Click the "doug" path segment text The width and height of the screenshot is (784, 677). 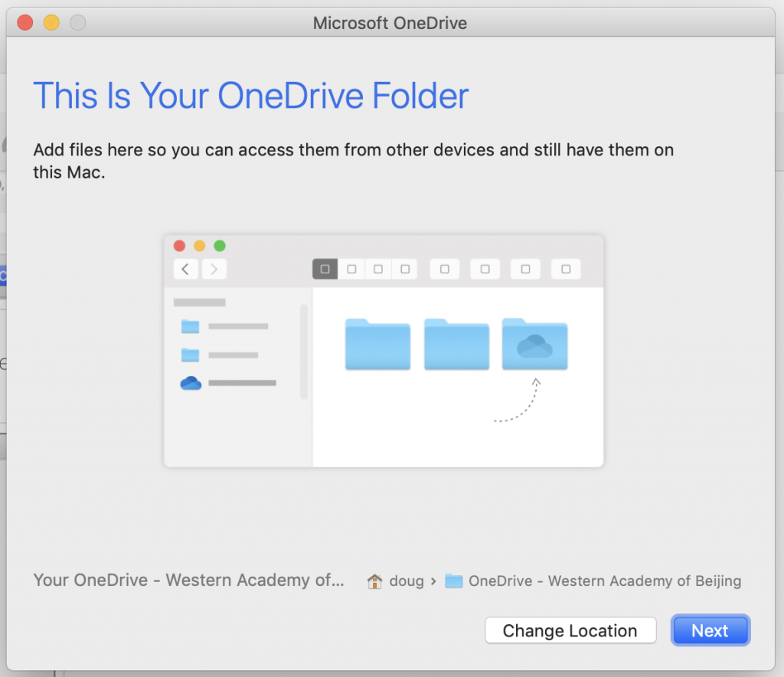407,581
